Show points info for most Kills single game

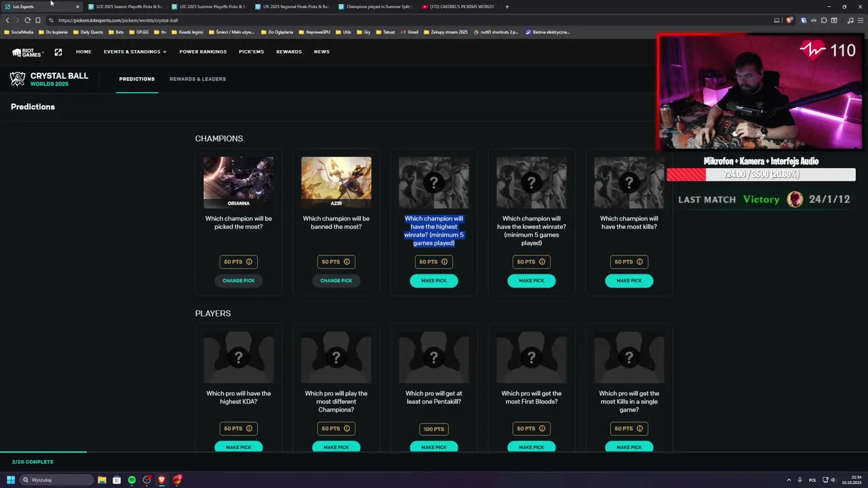tap(639, 428)
